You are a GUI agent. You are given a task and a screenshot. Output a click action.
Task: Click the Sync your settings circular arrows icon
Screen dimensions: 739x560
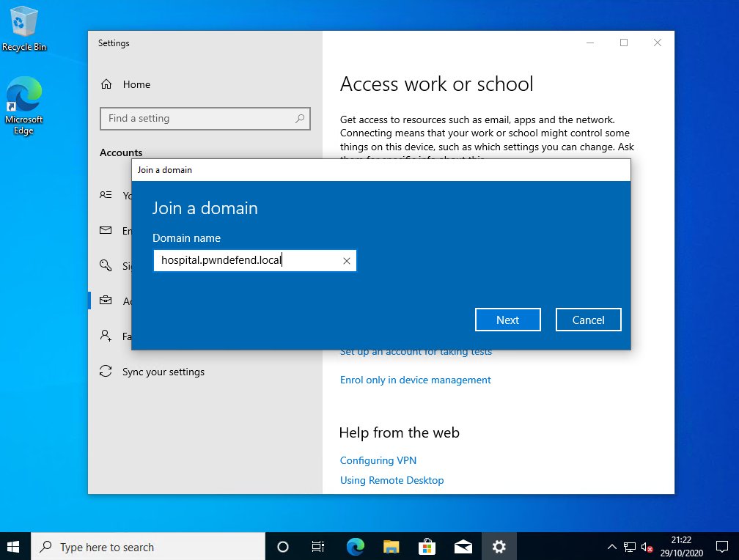coord(106,372)
